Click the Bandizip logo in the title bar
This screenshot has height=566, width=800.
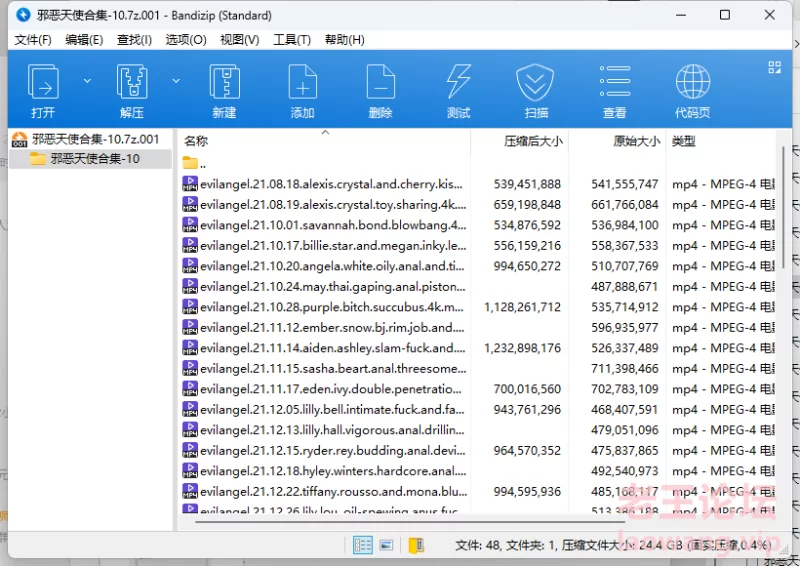[x=23, y=15]
